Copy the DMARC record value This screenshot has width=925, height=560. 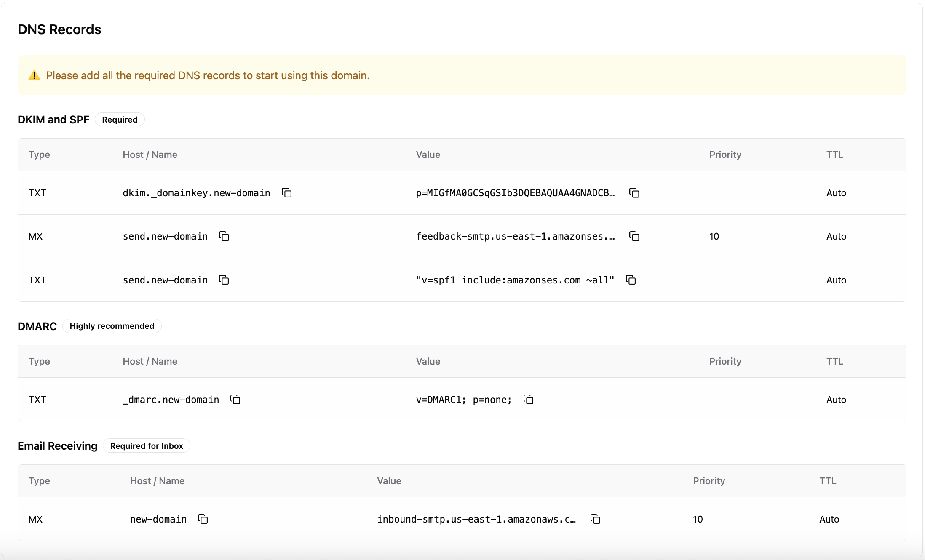pos(528,400)
